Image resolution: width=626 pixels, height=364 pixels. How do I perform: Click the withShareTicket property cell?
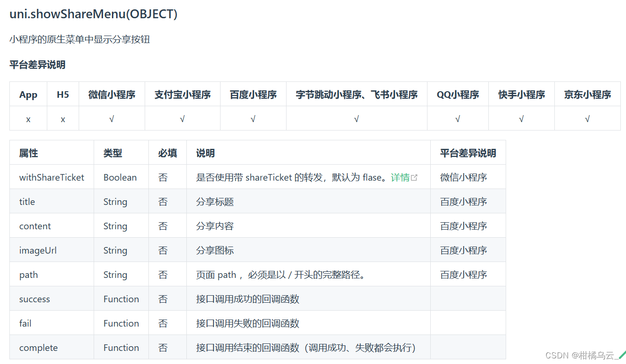coord(52,177)
